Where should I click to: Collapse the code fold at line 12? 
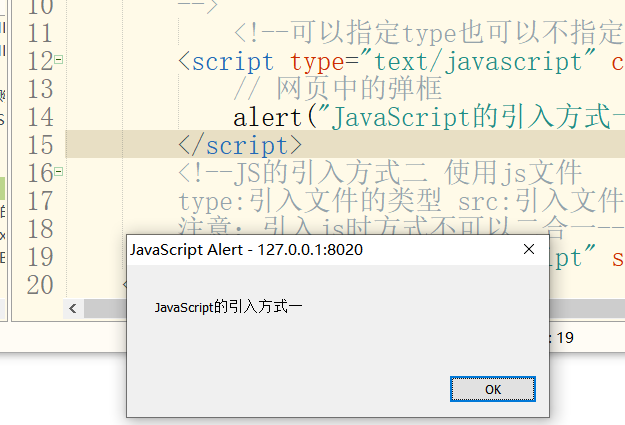pos(59,60)
